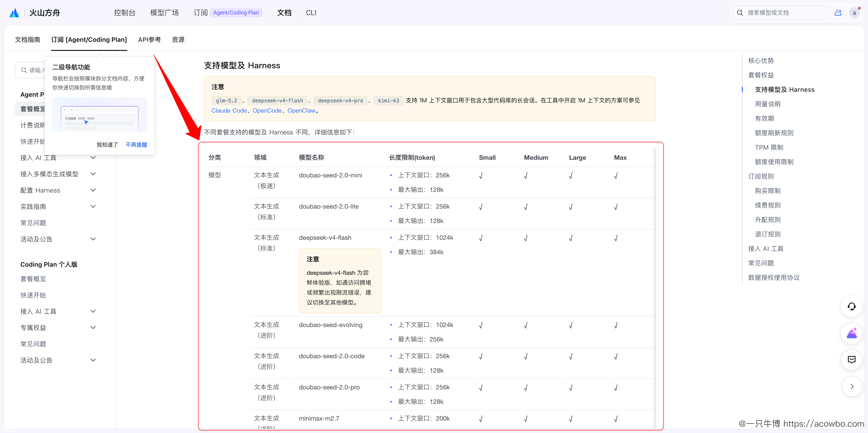Image resolution: width=868 pixels, height=433 pixels.
Task: Jump to 有效期 in page outline
Action: 764,119
